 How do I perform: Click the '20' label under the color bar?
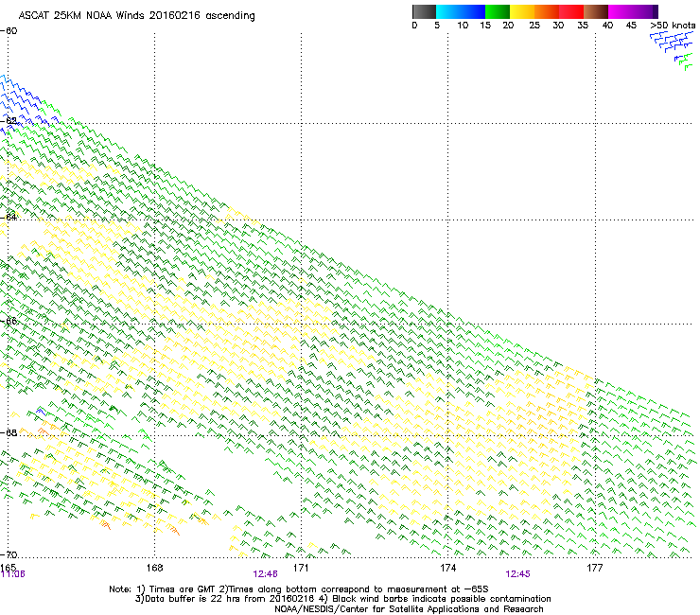(x=508, y=26)
